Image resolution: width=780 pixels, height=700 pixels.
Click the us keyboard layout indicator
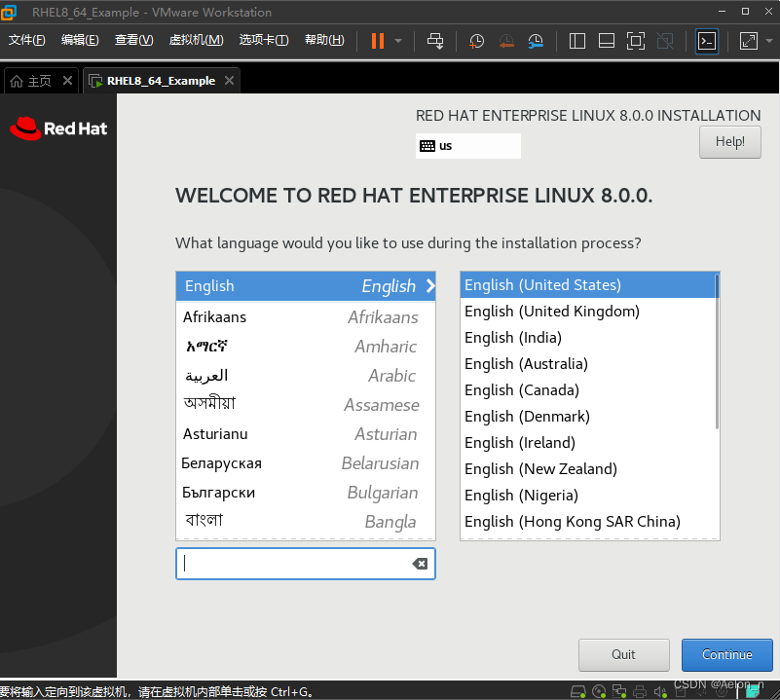[x=468, y=146]
